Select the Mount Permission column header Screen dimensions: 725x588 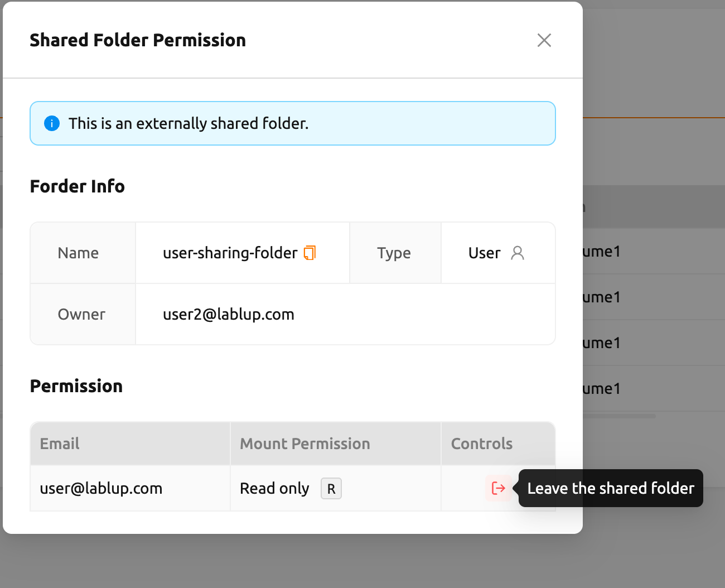336,444
